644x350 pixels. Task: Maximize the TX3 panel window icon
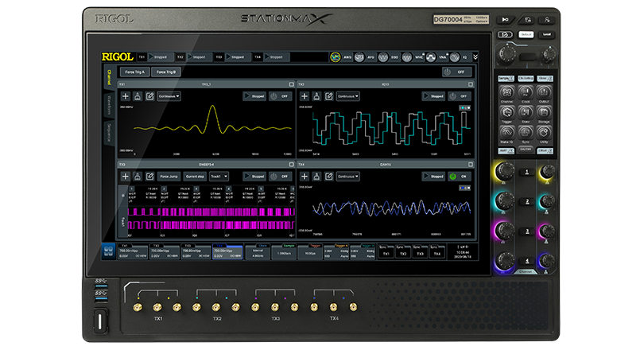click(291, 165)
